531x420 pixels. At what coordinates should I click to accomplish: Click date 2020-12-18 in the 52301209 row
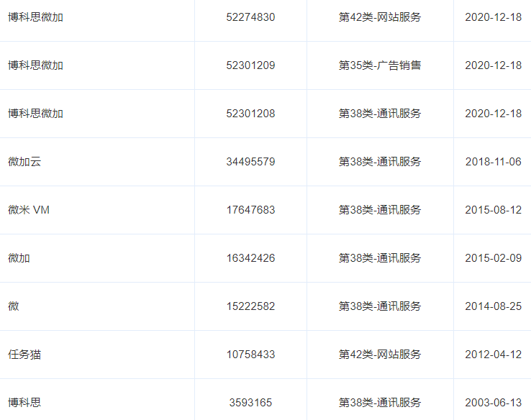click(x=494, y=65)
